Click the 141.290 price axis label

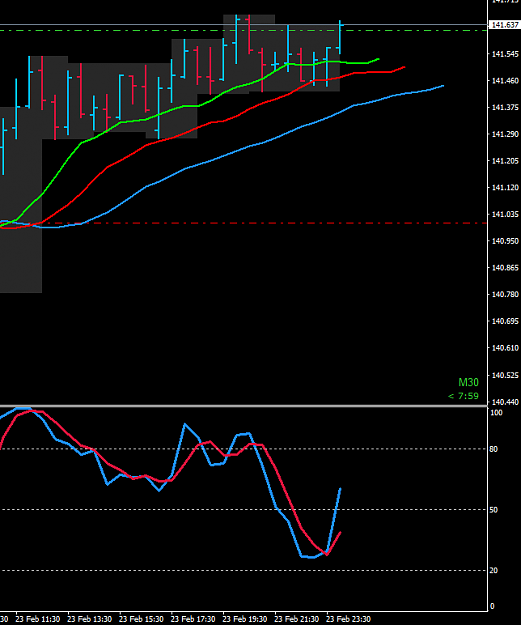505,134
